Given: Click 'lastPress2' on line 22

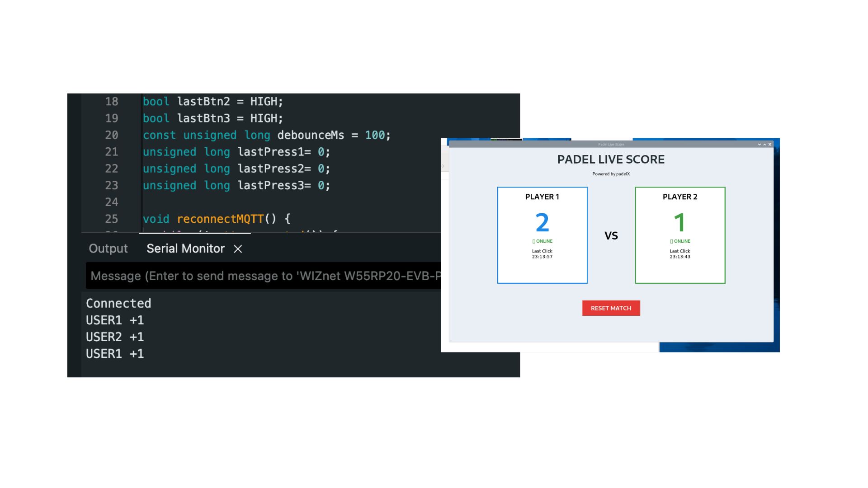Looking at the screenshot, I should pyautogui.click(x=271, y=169).
